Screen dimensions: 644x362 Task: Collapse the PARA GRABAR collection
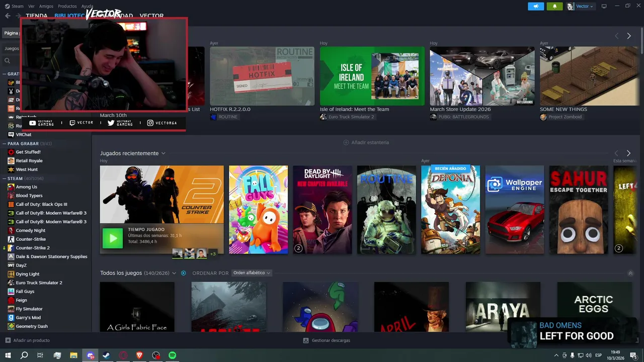(4, 144)
